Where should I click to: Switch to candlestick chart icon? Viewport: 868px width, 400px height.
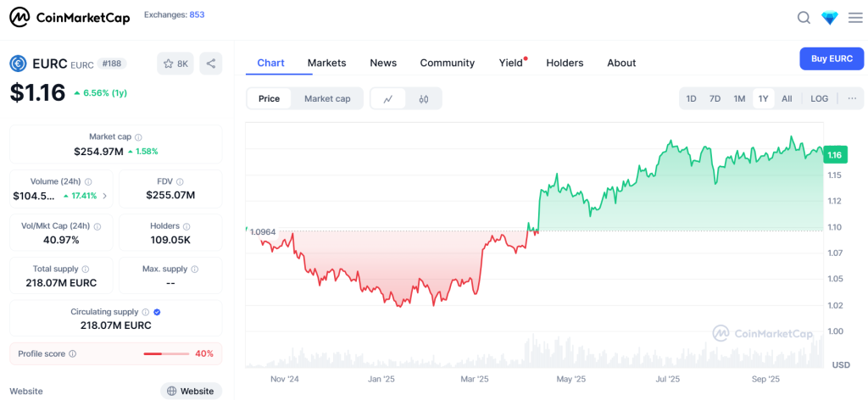tap(424, 99)
